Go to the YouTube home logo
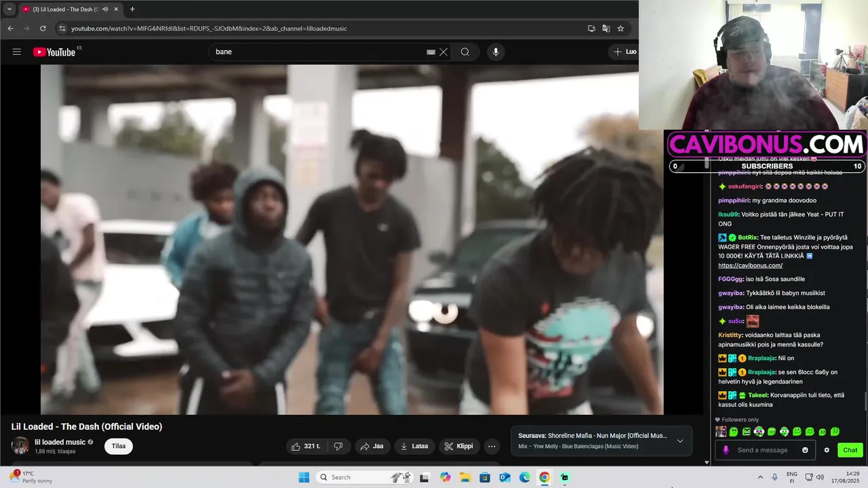Screen dimensions: 868x488 click(x=54, y=52)
